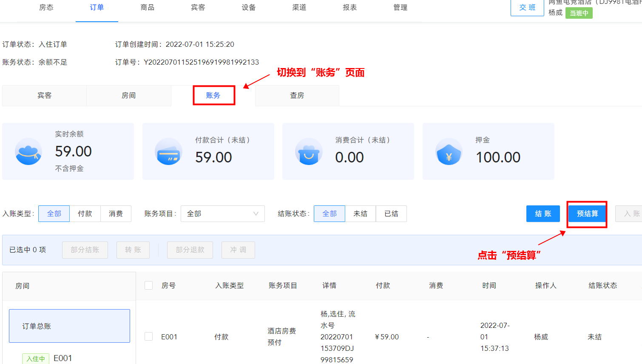Screen dimensions: 642x364
Task: Open the 账务项目 dropdown
Action: pos(223,213)
